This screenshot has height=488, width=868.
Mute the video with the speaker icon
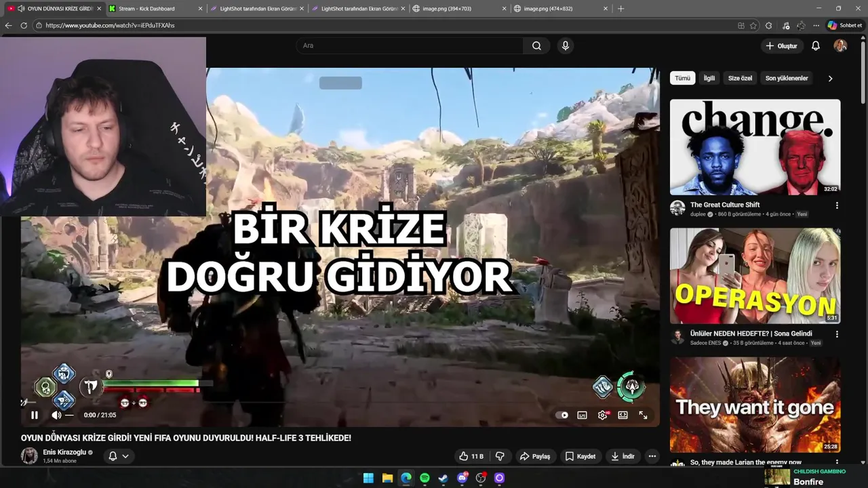click(x=56, y=415)
